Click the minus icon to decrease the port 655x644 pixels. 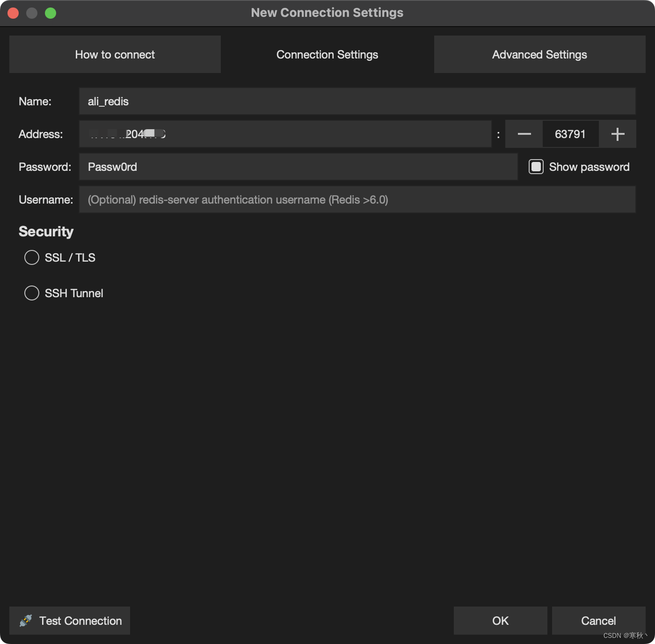tap(524, 134)
